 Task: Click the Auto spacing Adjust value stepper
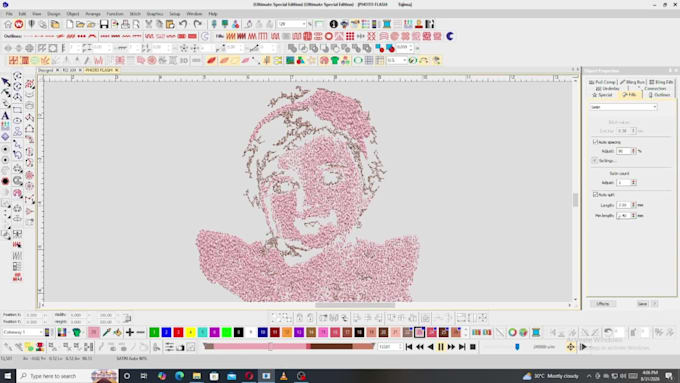pos(634,151)
